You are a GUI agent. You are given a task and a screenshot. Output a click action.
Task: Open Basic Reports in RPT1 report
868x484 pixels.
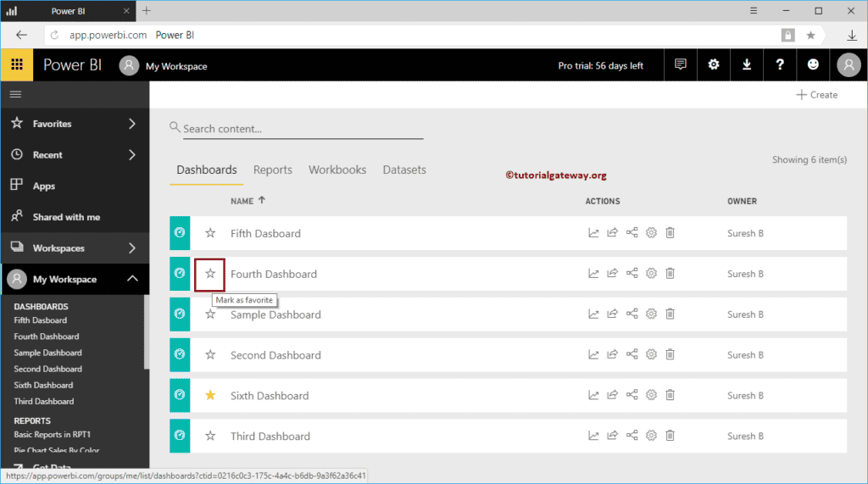coord(52,435)
